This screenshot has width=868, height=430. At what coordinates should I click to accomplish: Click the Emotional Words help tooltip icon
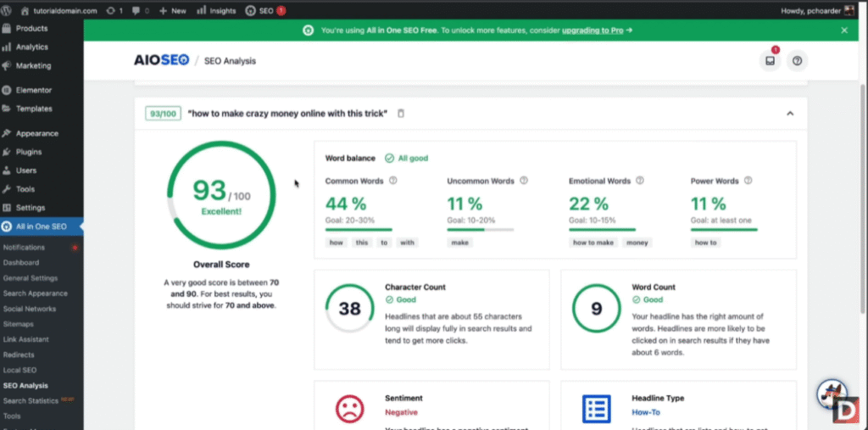coord(639,181)
